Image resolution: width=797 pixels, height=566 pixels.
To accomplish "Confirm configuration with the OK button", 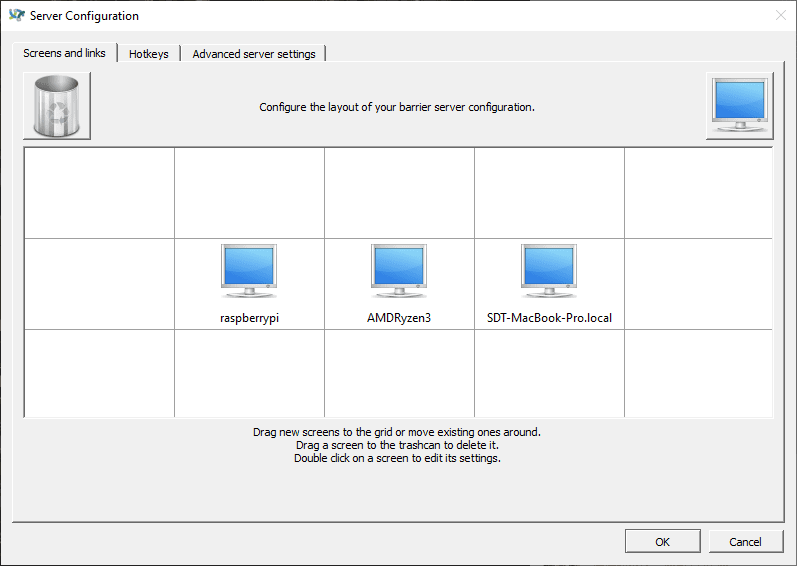I will click(662, 541).
